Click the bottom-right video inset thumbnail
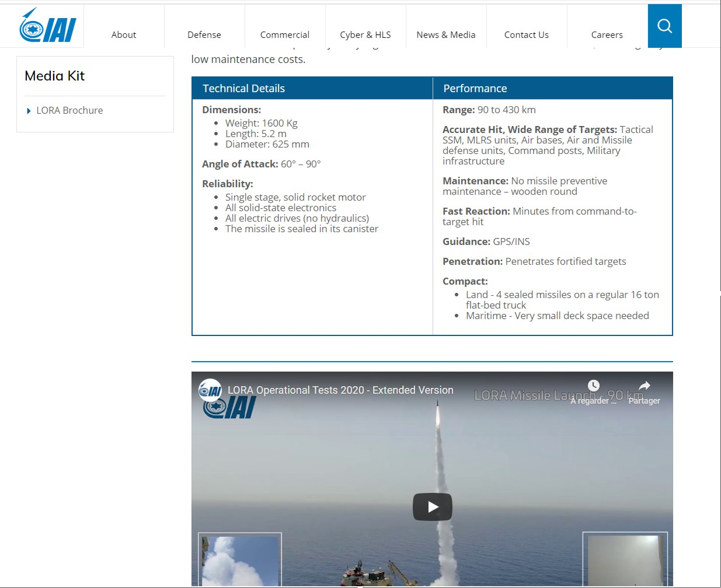The height and width of the screenshot is (588, 721). coord(625,559)
